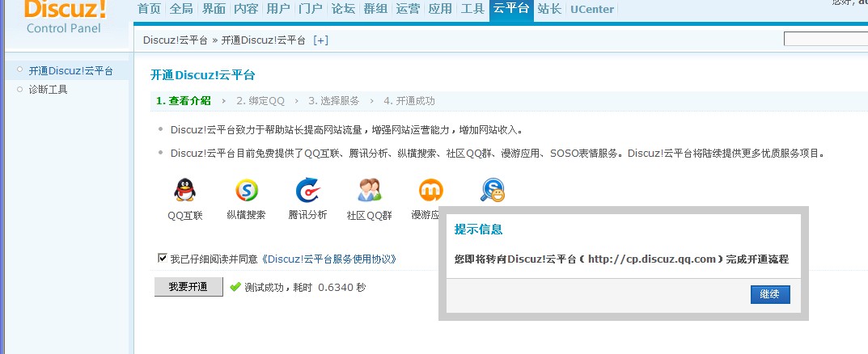
Task: Select the active 云平台 tab
Action: [x=511, y=10]
